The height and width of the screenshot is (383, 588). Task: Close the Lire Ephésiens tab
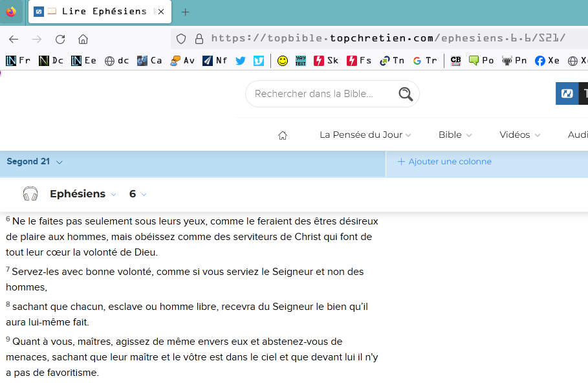(161, 12)
